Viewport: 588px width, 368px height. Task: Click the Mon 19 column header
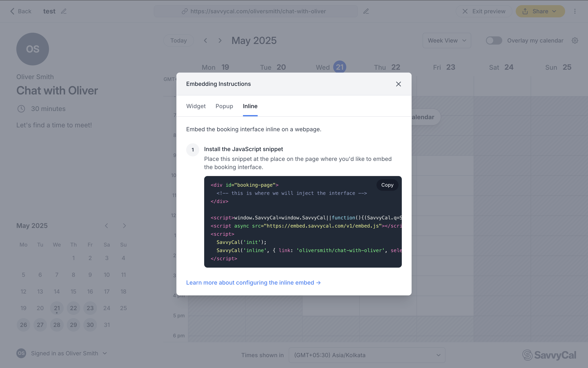pyautogui.click(x=215, y=67)
